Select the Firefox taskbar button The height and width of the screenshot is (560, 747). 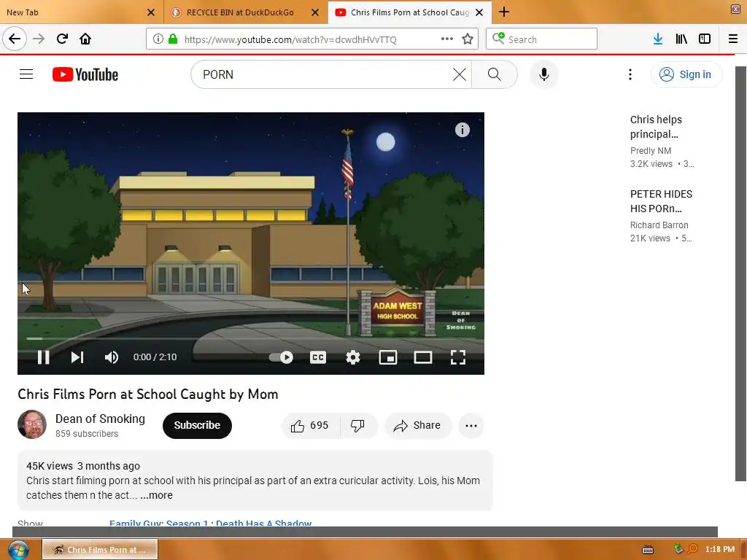tap(100, 550)
